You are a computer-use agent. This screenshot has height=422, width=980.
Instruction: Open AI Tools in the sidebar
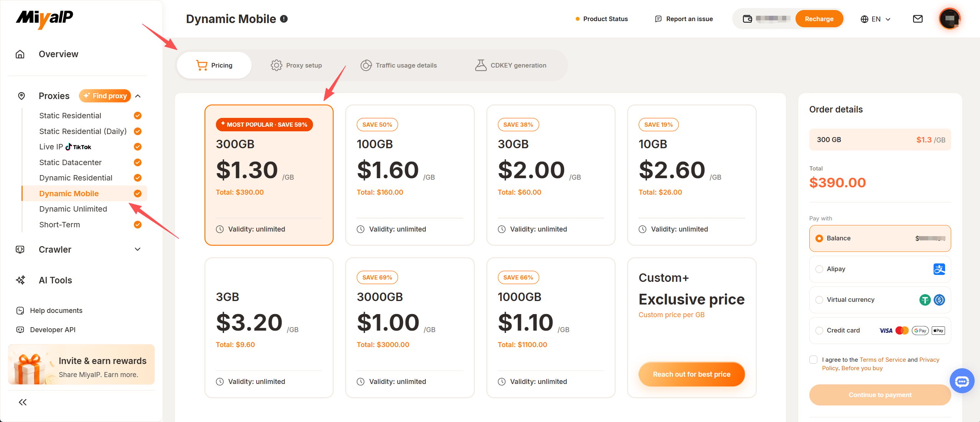coord(55,280)
